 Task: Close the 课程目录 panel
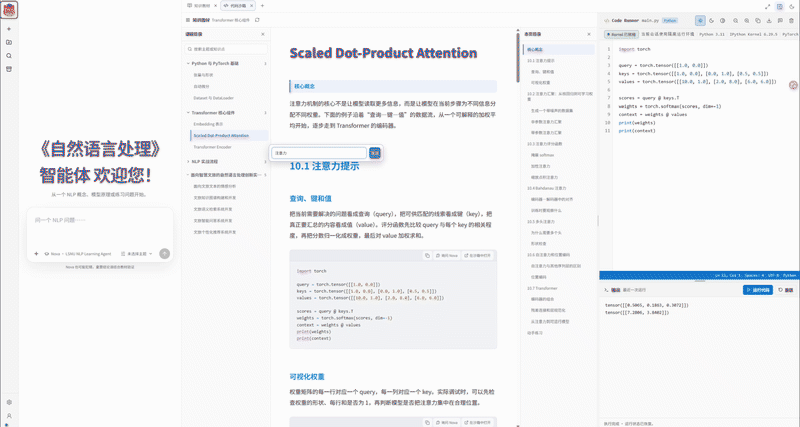[x=263, y=34]
